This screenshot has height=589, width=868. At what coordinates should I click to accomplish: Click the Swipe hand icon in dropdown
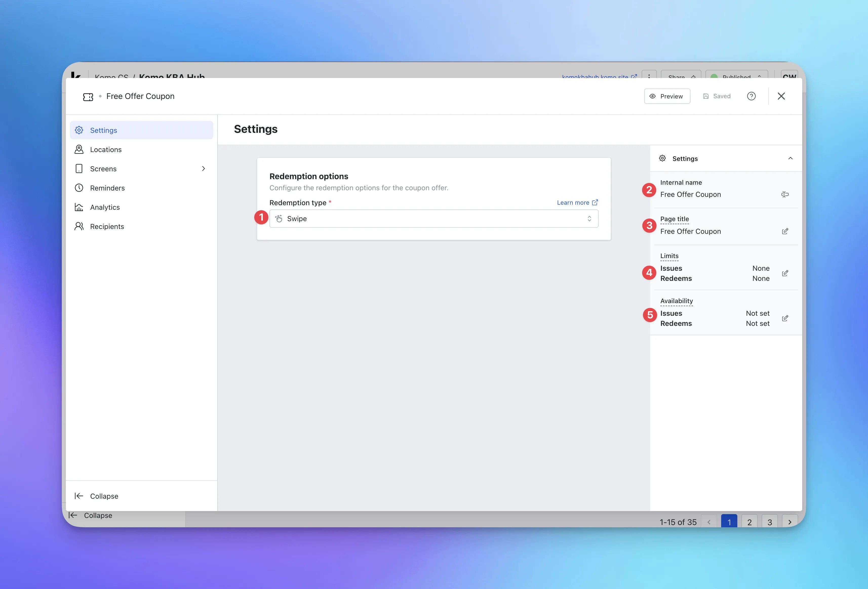point(279,219)
